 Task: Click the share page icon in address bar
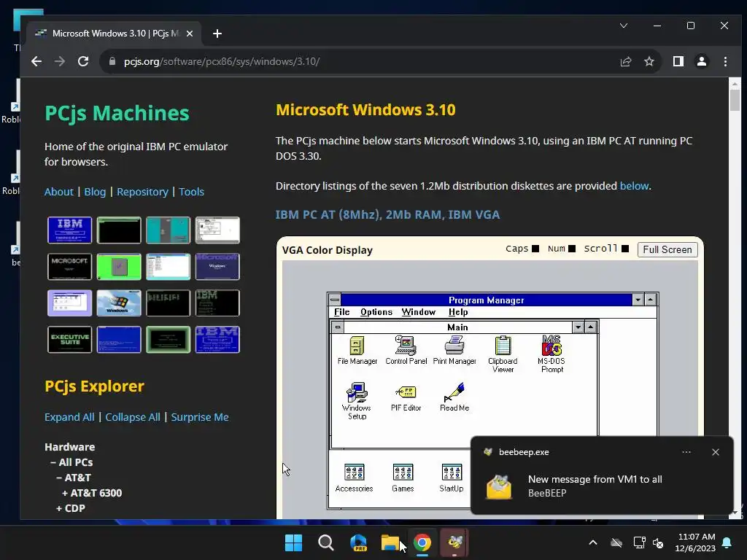(x=625, y=61)
